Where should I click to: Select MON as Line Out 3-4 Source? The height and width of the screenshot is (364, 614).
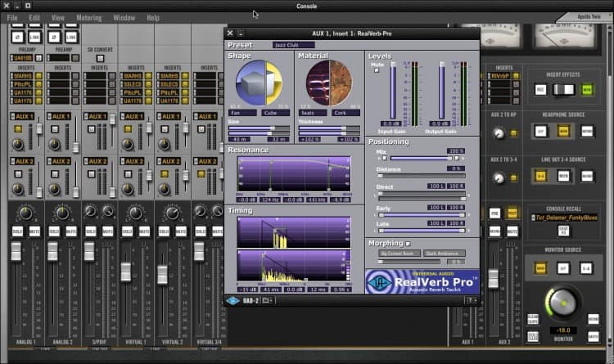(563, 176)
